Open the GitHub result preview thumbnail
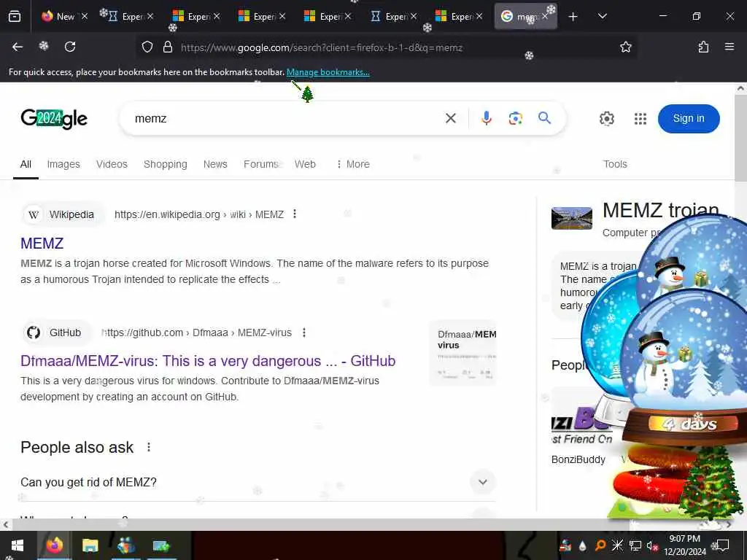Screen dimensions: 747x560 463,352
